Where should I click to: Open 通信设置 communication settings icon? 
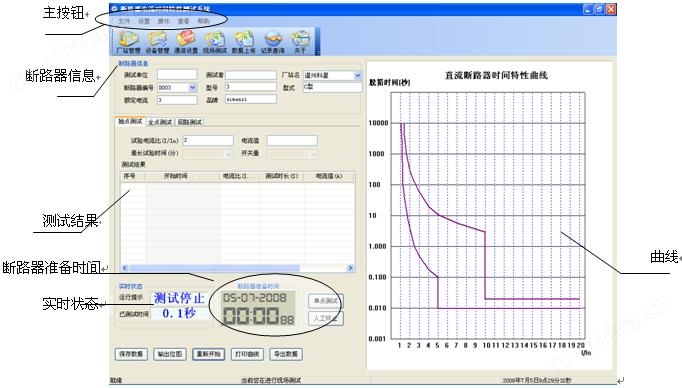point(186,42)
